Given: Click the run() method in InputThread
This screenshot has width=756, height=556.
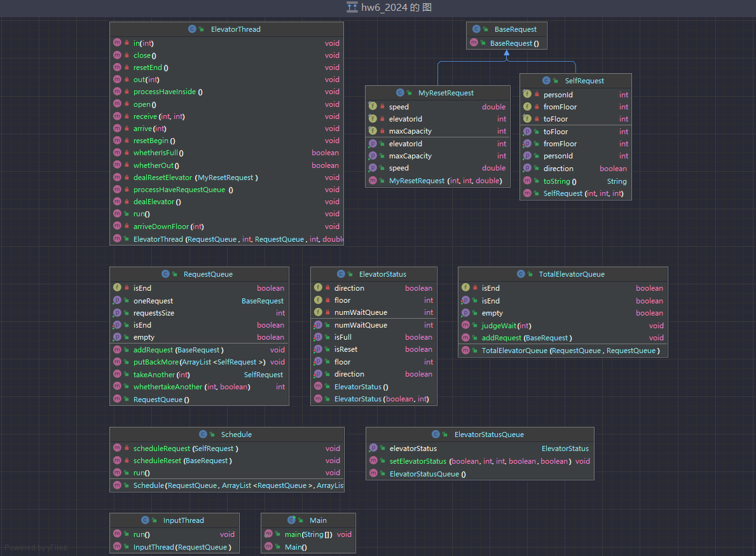Looking at the screenshot, I should click(174, 534).
